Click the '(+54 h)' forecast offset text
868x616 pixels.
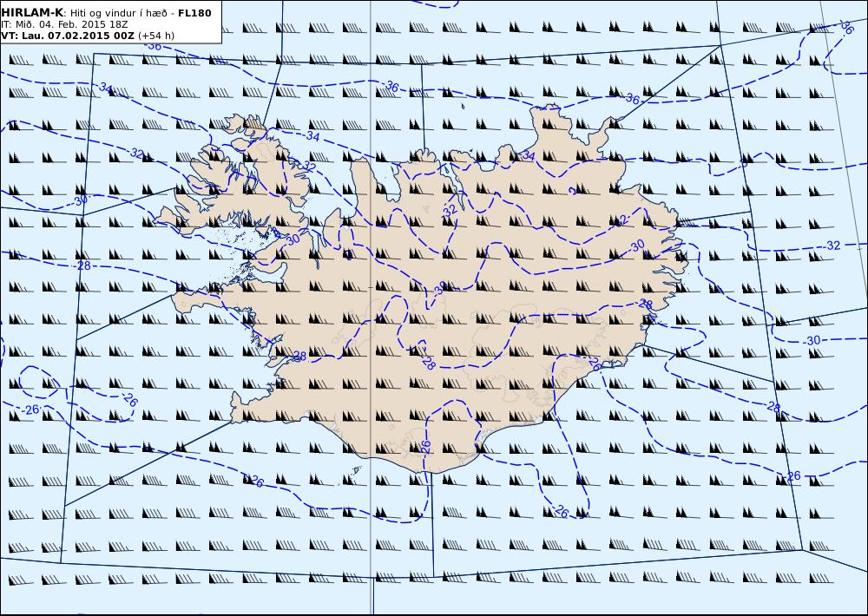click(x=156, y=36)
